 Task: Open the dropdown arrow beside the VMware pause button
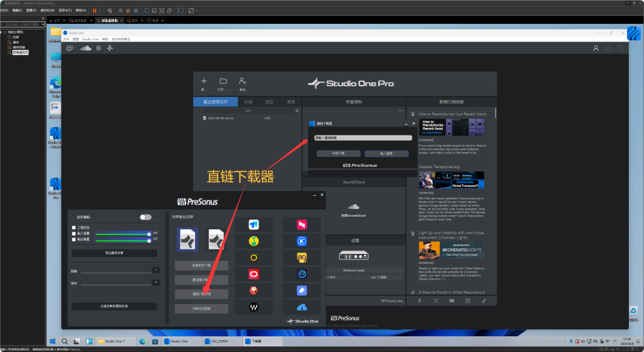(x=100, y=11)
